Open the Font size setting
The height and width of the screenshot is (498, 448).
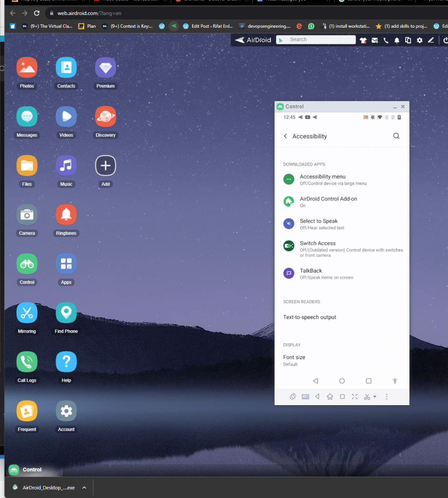(x=342, y=360)
